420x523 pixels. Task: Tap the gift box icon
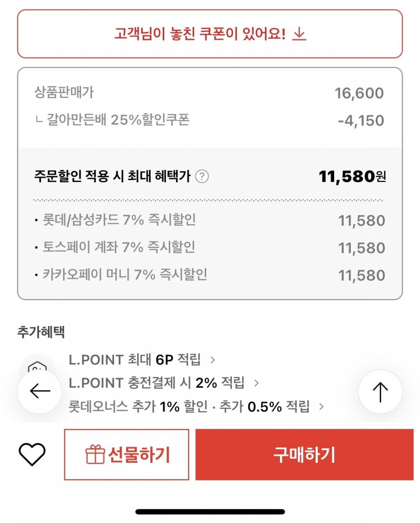pyautogui.click(x=95, y=454)
